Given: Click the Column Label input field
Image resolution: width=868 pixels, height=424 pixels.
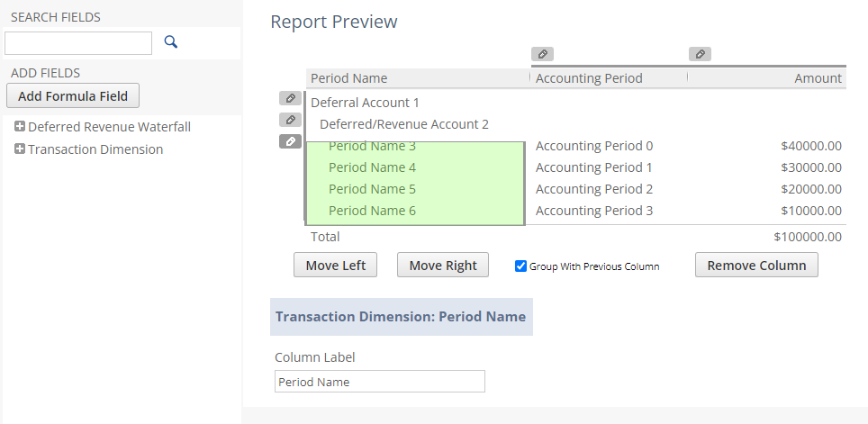Looking at the screenshot, I should click(x=380, y=382).
